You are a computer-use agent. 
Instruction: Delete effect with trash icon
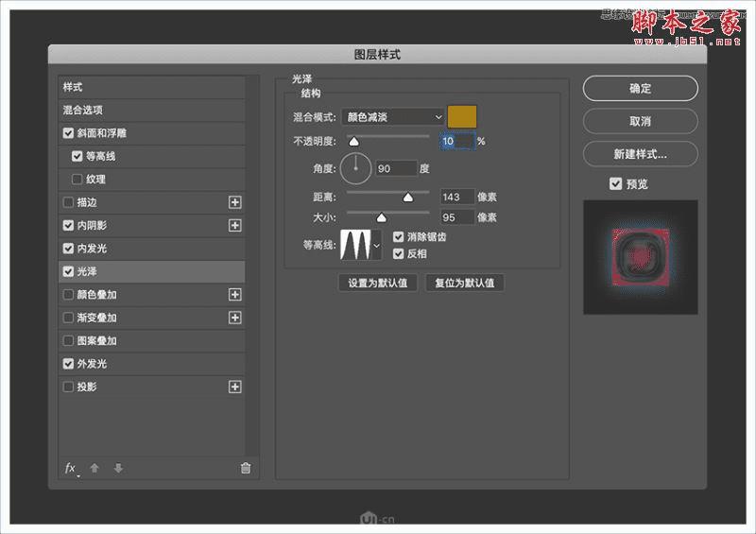pyautogui.click(x=246, y=468)
